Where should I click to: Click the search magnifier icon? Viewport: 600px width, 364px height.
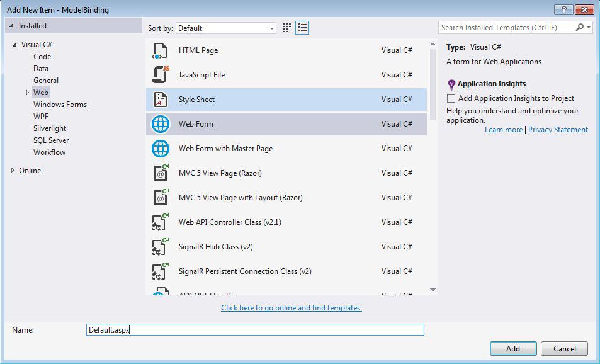tap(580, 28)
